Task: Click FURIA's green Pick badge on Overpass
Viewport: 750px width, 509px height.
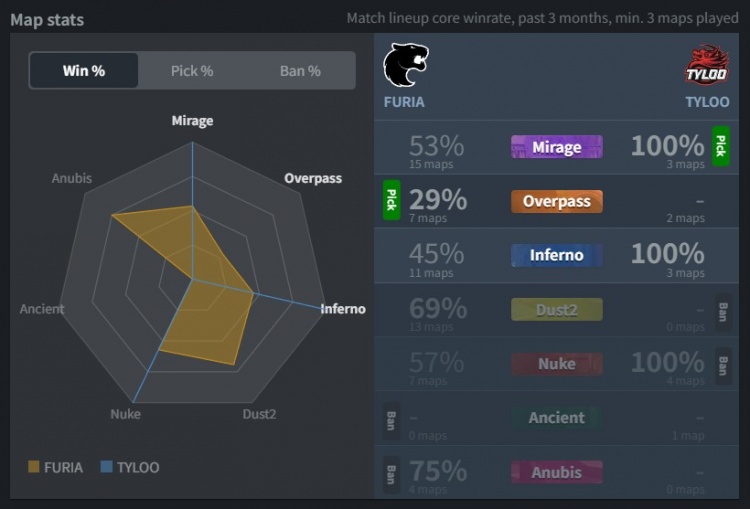Action: pyautogui.click(x=391, y=200)
